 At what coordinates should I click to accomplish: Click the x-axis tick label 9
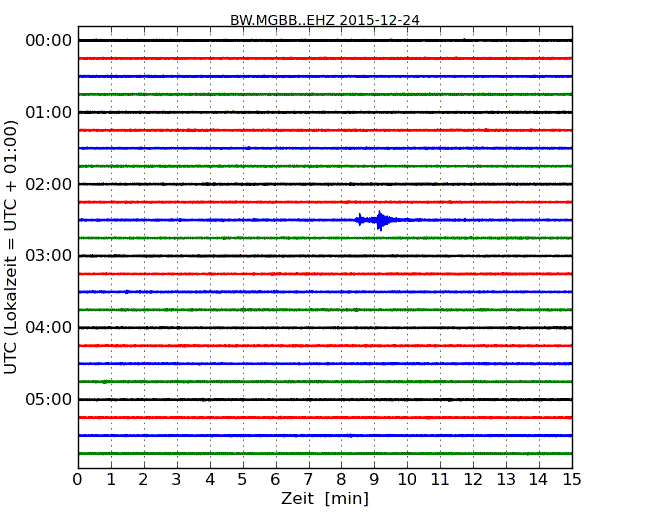point(374,480)
